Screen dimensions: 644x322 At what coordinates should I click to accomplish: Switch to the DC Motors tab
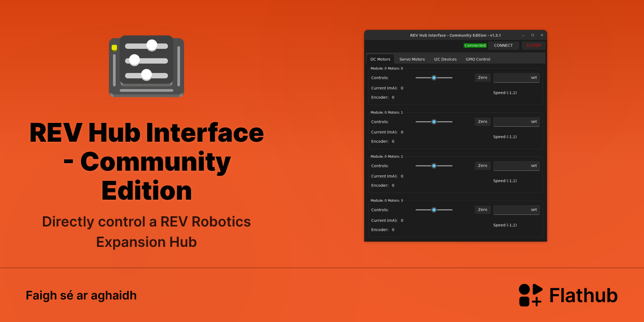tap(380, 59)
